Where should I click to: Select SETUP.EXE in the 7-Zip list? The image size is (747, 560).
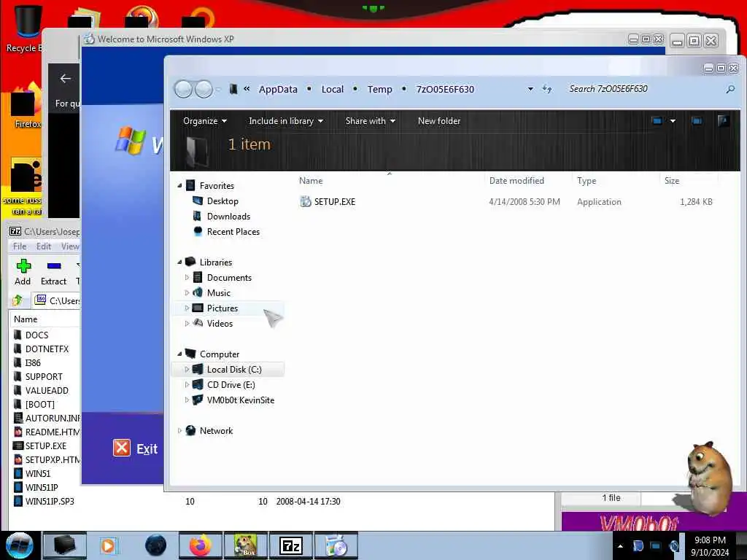point(46,446)
